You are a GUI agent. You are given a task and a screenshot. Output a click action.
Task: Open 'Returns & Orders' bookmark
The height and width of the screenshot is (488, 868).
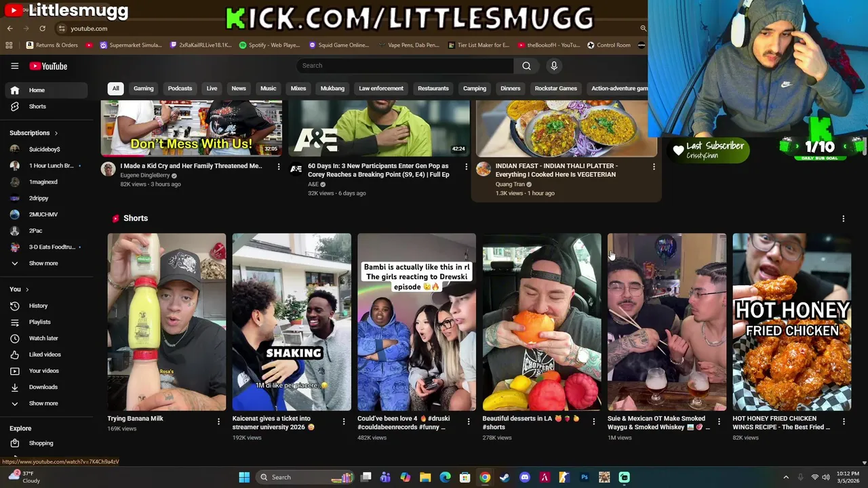click(52, 45)
